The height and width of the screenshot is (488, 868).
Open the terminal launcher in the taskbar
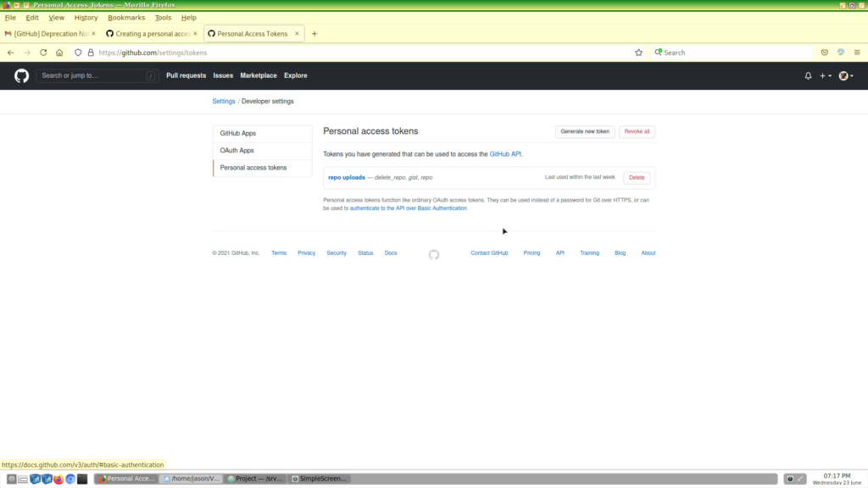pos(82,479)
